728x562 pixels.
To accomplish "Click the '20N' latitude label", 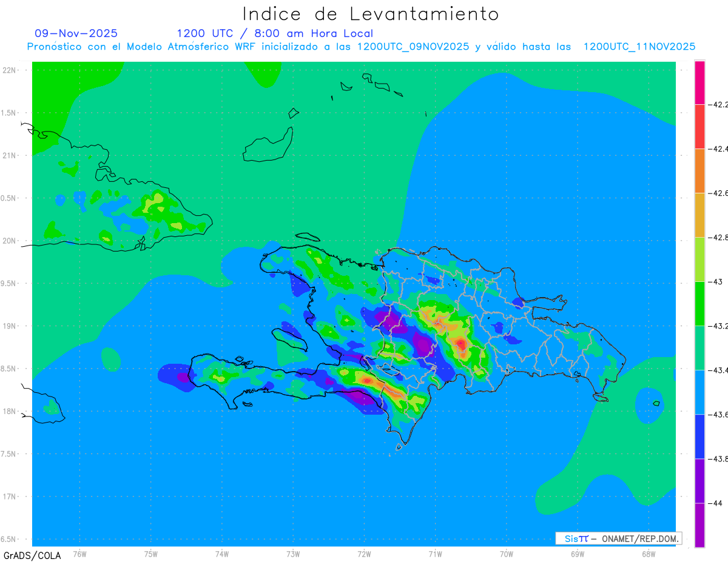I will click(x=9, y=241).
